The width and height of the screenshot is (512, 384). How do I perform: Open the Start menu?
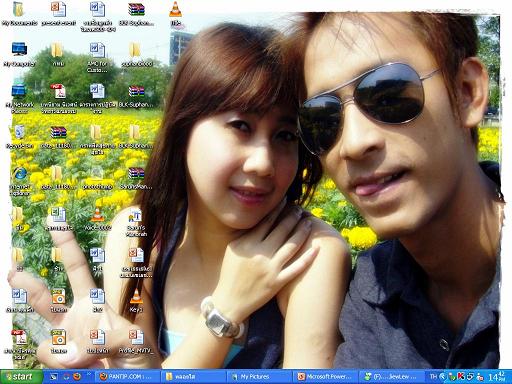[21, 377]
